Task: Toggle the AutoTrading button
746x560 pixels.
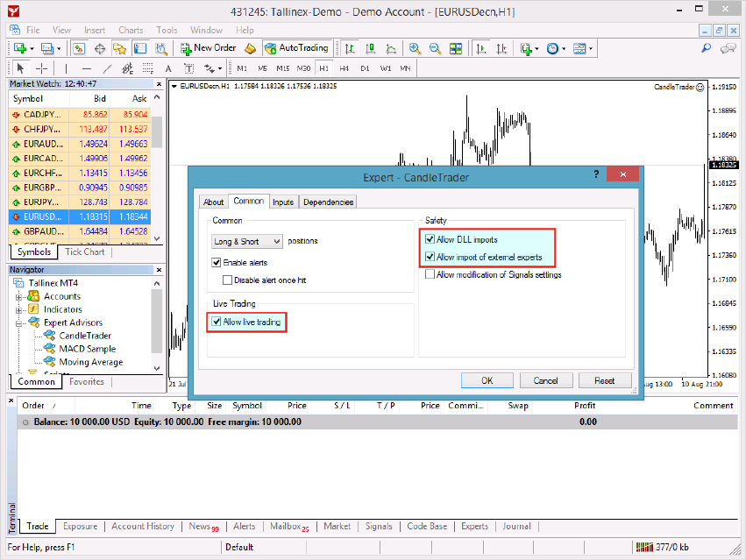Action: pyautogui.click(x=297, y=48)
